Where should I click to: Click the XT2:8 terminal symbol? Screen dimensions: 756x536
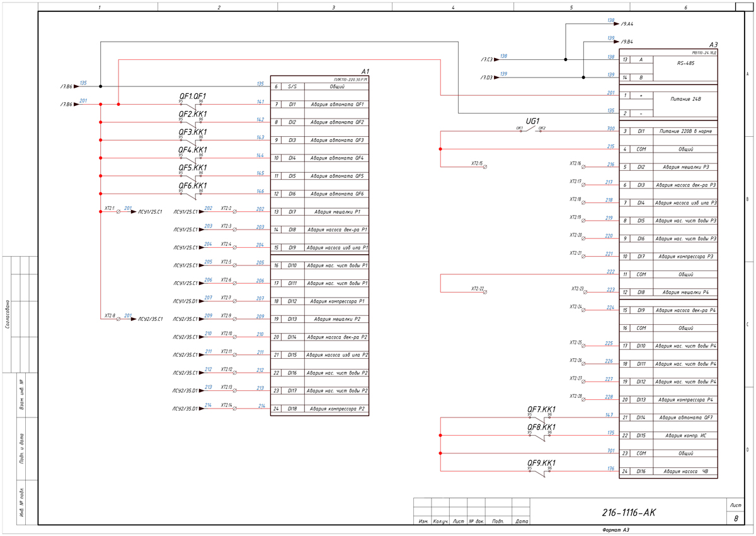tap(118, 319)
